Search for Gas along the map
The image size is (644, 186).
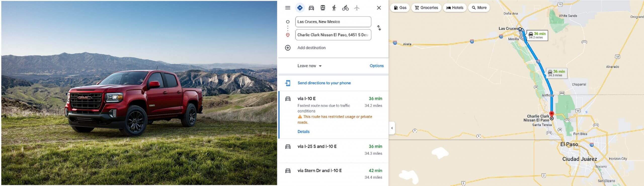pos(400,8)
